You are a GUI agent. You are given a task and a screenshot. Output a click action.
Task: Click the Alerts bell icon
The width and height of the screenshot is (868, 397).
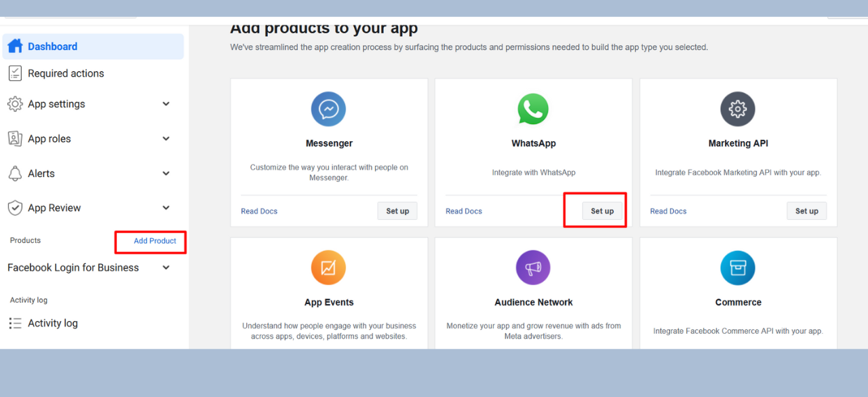coord(14,173)
